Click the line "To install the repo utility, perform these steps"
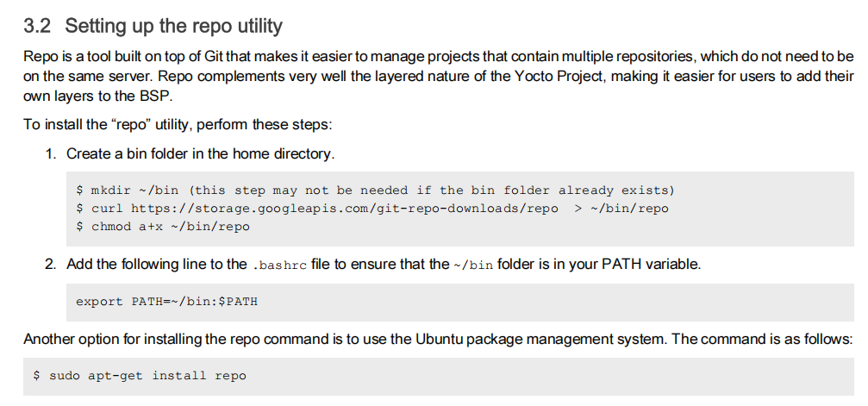868x406 pixels. pyautogui.click(x=178, y=124)
